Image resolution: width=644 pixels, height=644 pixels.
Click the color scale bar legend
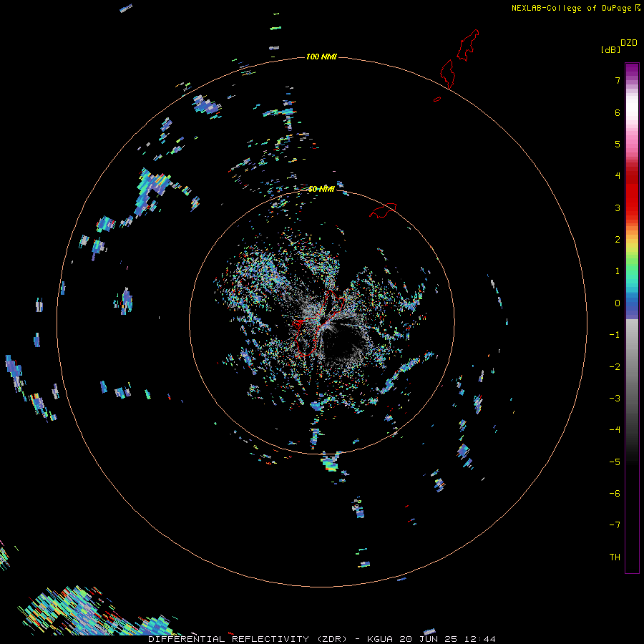(x=632, y=318)
